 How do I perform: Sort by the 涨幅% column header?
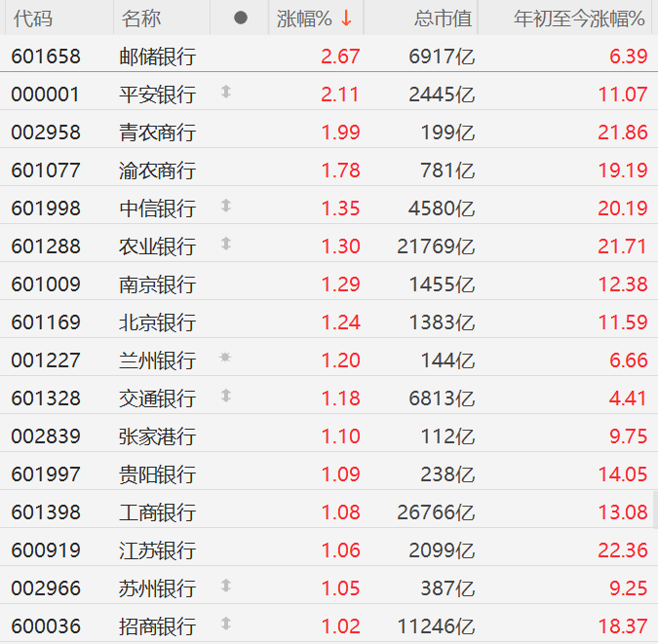(304, 19)
